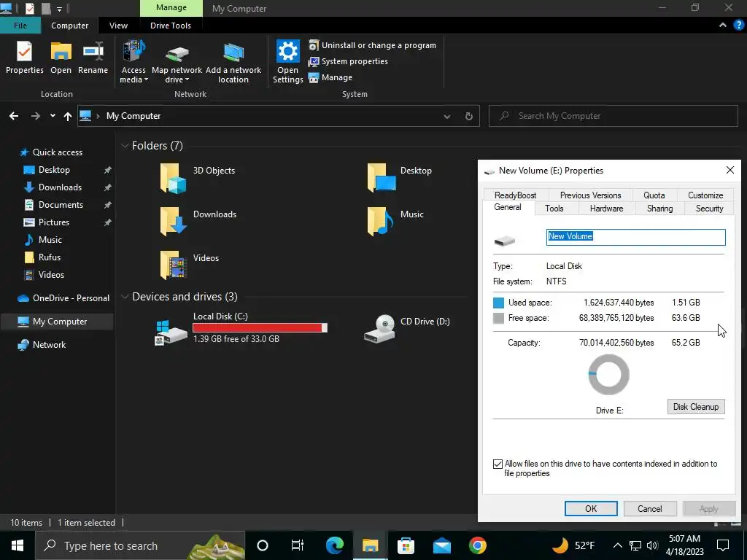
Task: Click Manage in System group
Action: 330,77
